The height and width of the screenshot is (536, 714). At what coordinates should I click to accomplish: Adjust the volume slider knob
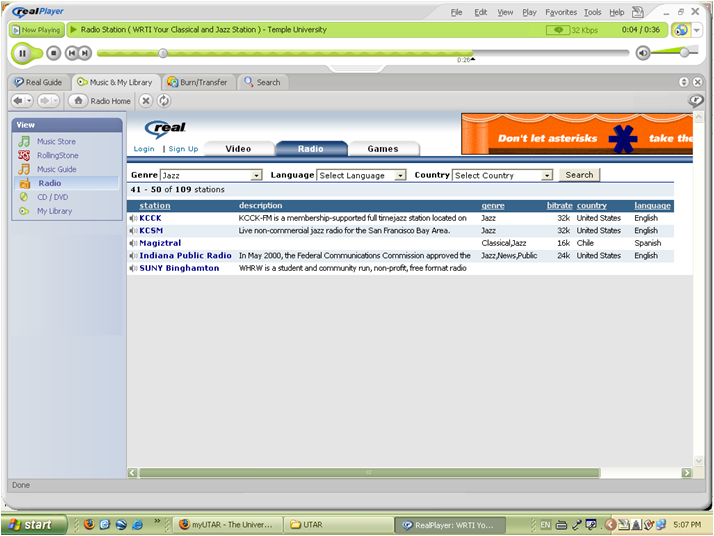point(684,52)
